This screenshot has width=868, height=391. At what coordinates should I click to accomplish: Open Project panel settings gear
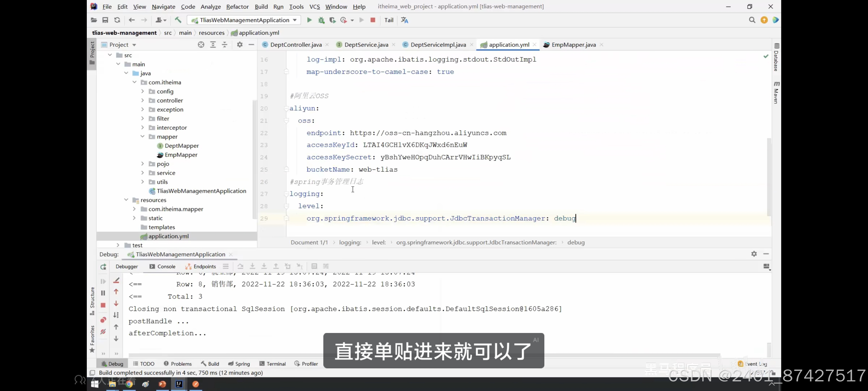[240, 45]
